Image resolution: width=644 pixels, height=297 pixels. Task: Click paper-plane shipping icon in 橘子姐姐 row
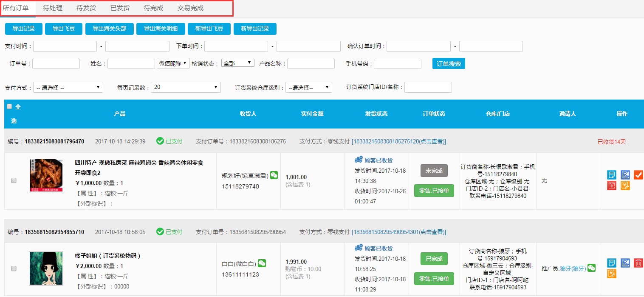click(625, 263)
